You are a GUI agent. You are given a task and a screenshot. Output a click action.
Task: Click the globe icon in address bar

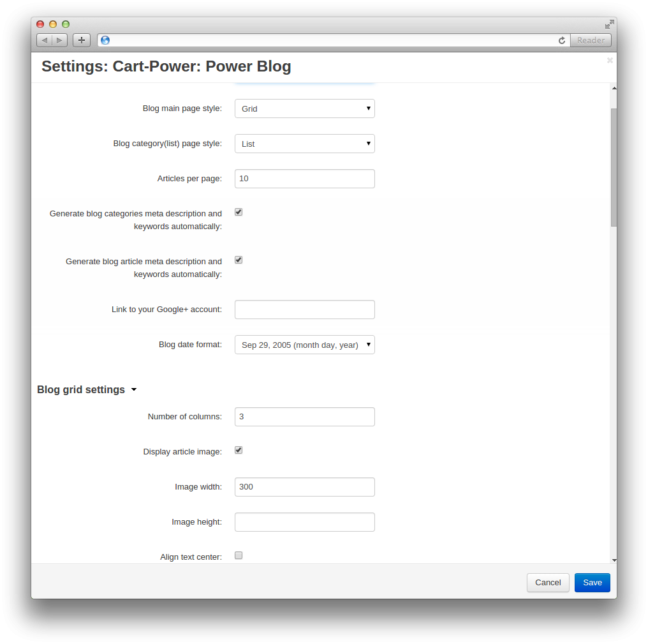click(105, 40)
